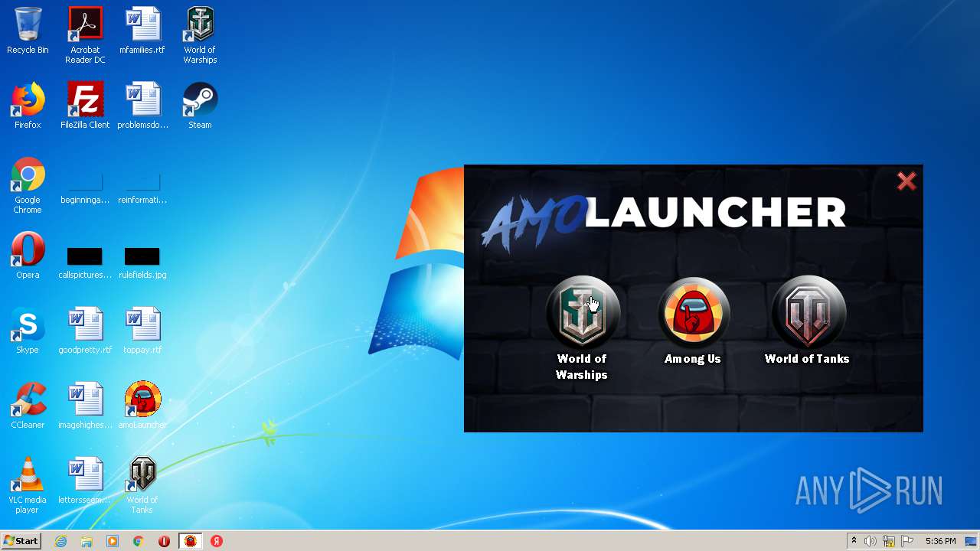980x551 pixels.
Task: Click the Show desktop button
Action: click(x=972, y=541)
